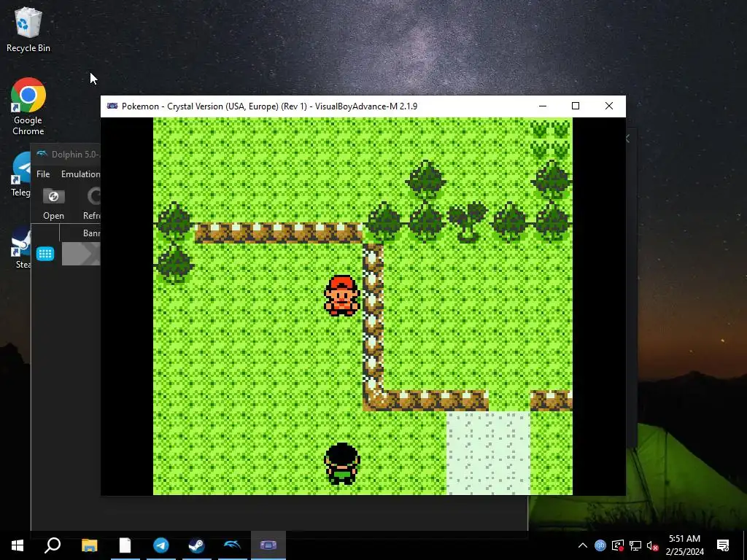This screenshot has height=560, width=747.
Task: Click the blue grid platform icon in Dolphin's game list
Action: (45, 254)
